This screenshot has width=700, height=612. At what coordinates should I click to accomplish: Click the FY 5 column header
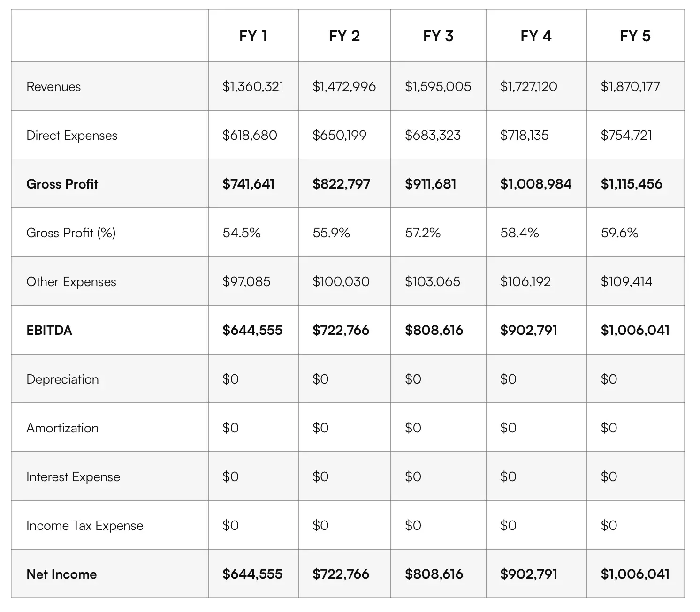(x=635, y=36)
